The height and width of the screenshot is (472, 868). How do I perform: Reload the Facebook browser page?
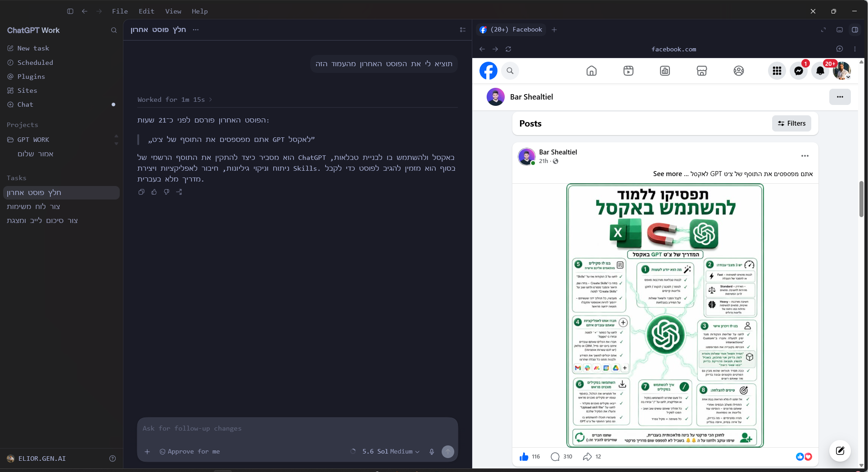[x=508, y=49]
